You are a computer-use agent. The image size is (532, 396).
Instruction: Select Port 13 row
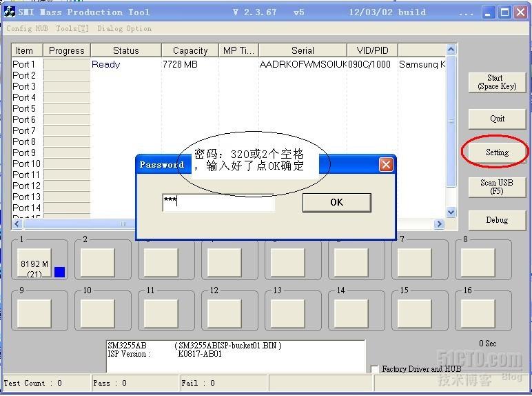point(73,197)
